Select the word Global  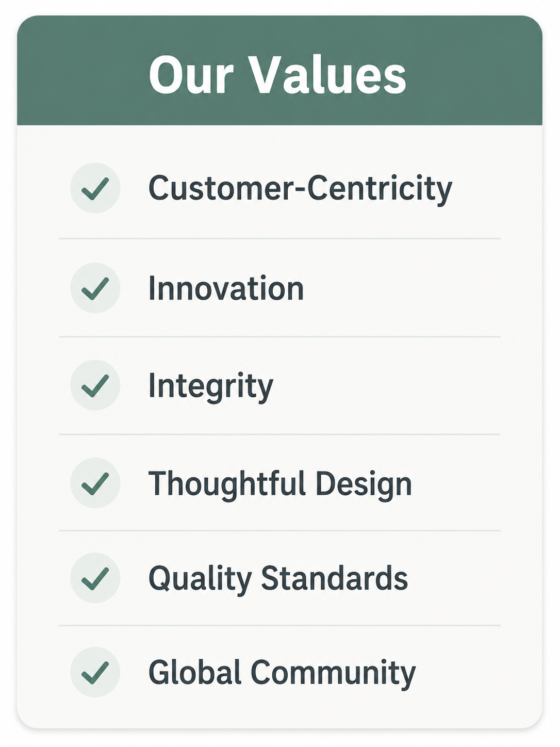coord(195,672)
